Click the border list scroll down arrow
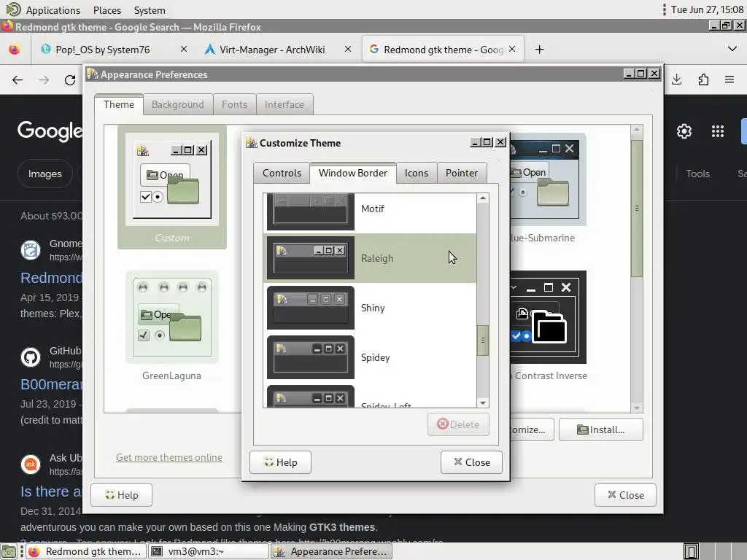 [483, 402]
